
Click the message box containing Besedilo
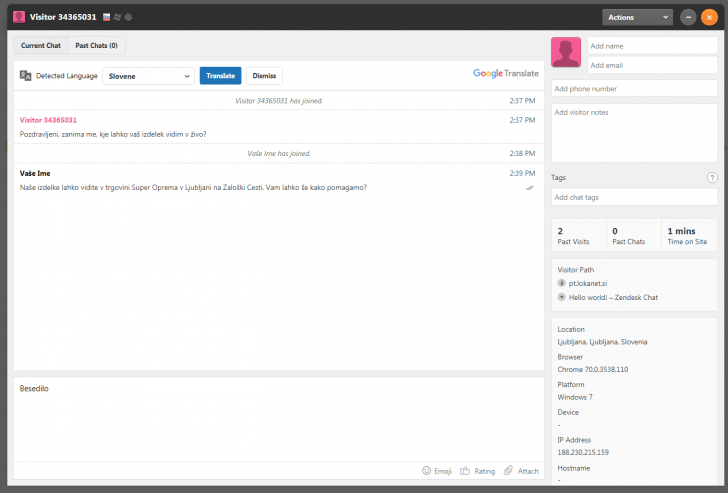[279, 419]
